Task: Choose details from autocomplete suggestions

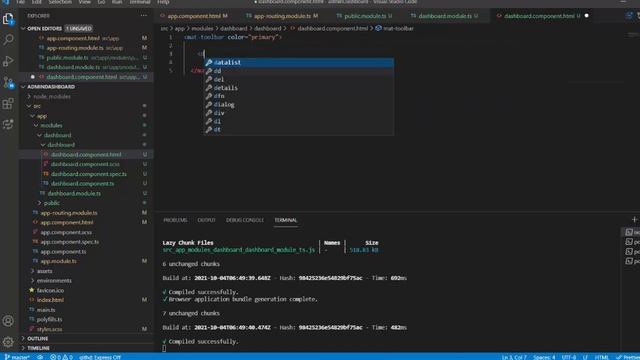Action: pyautogui.click(x=299, y=88)
